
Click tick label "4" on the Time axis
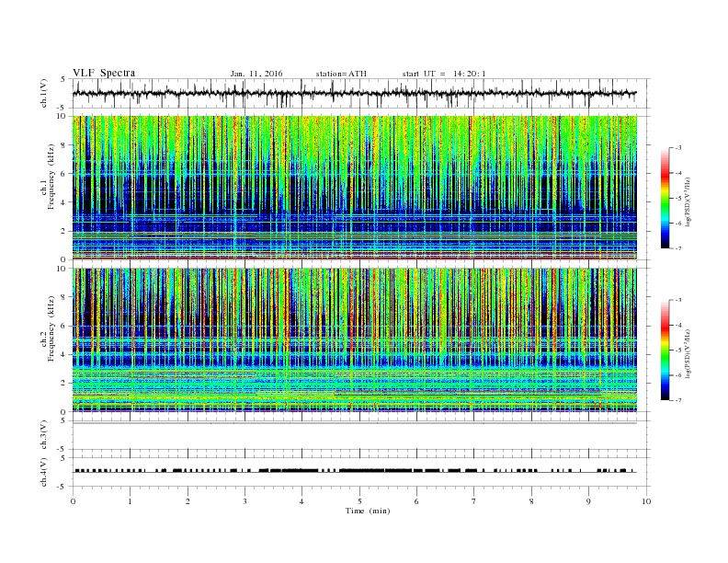coord(301,501)
